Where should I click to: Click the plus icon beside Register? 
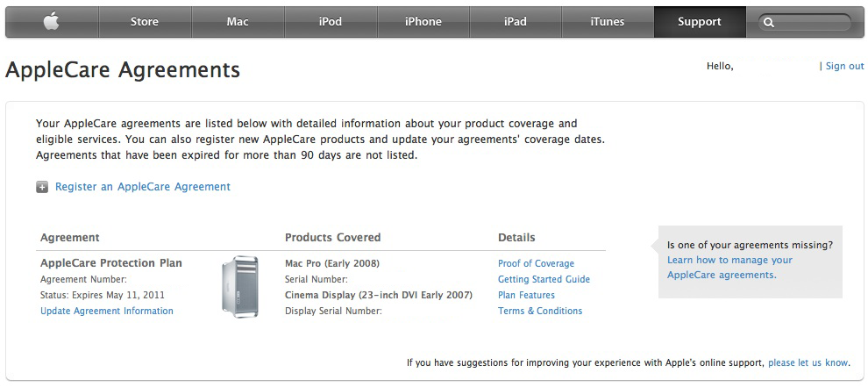click(x=42, y=187)
